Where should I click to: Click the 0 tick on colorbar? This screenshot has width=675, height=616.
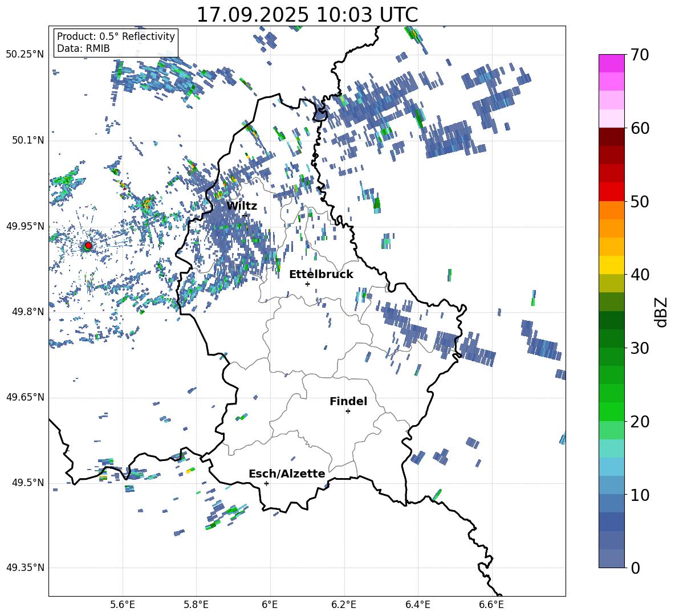pos(635,568)
